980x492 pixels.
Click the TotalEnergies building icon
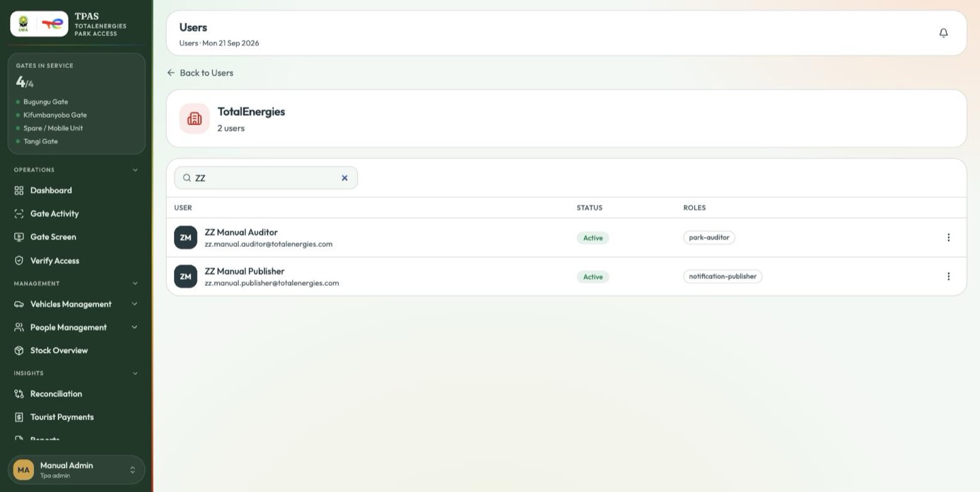tap(195, 118)
